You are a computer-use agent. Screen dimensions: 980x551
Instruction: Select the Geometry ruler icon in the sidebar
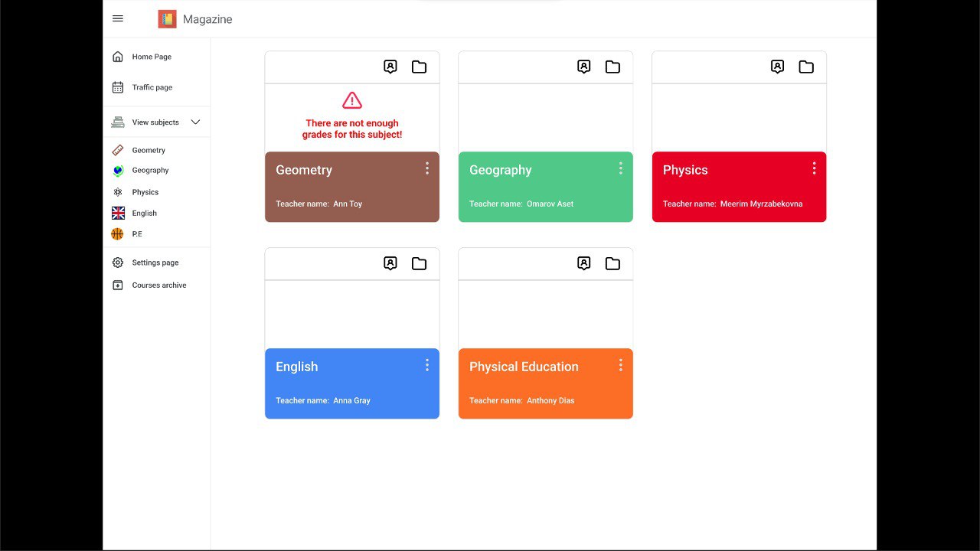point(117,150)
